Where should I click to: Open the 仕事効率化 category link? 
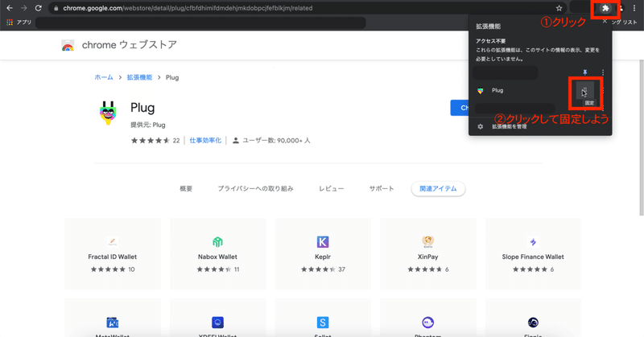click(205, 141)
